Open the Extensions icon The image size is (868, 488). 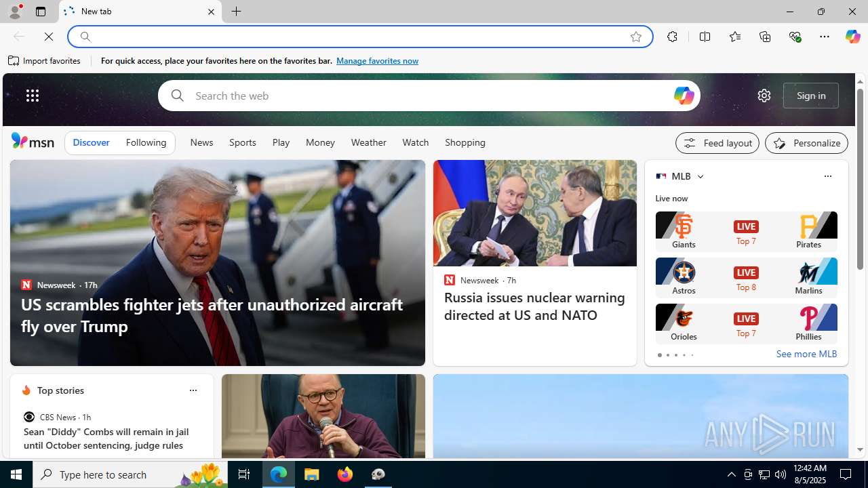[x=672, y=37]
